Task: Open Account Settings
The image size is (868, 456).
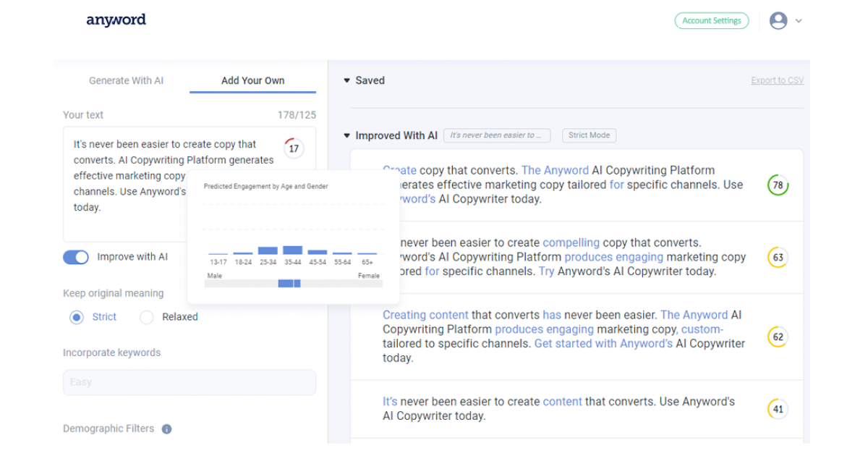Action: coord(711,21)
